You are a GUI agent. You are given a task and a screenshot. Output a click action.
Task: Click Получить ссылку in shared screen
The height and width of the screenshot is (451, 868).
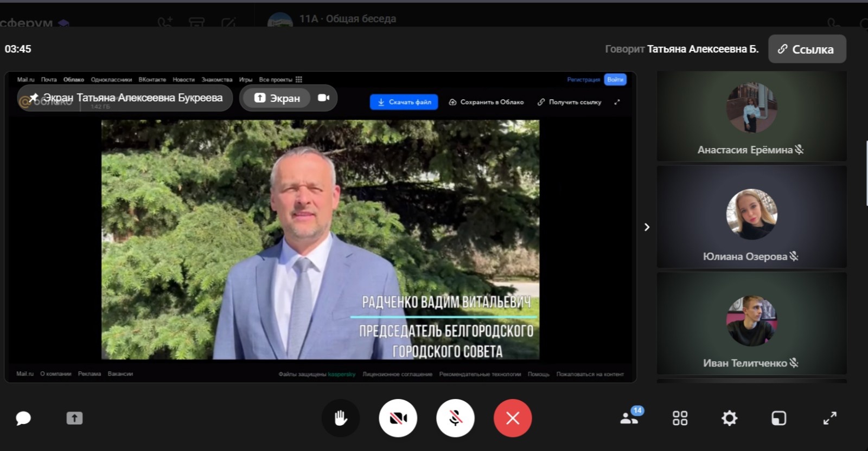(x=569, y=102)
